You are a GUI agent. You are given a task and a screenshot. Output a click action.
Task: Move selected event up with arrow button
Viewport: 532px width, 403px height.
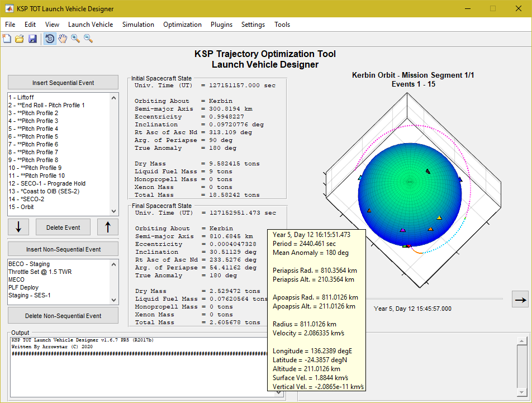(107, 227)
